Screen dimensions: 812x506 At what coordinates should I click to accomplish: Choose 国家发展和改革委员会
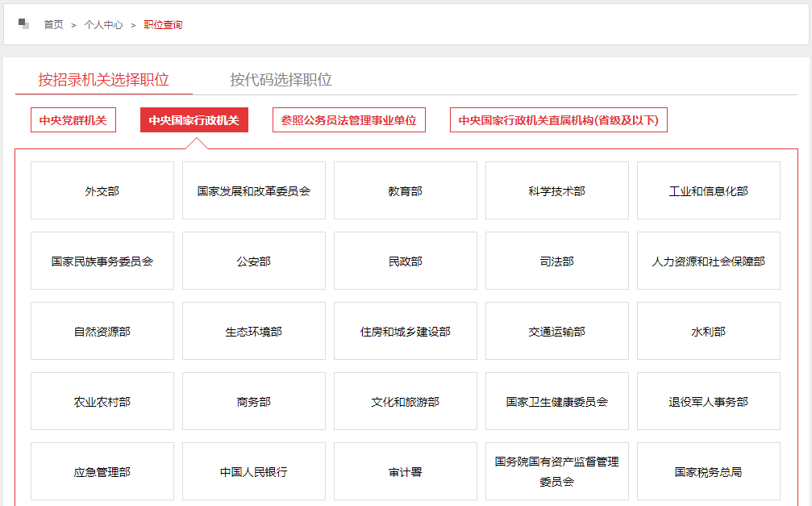coord(253,190)
